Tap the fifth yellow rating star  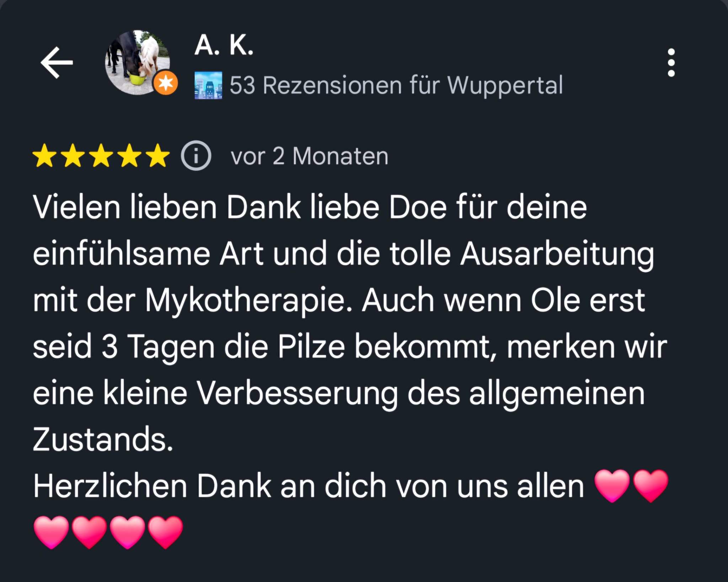coord(158,156)
